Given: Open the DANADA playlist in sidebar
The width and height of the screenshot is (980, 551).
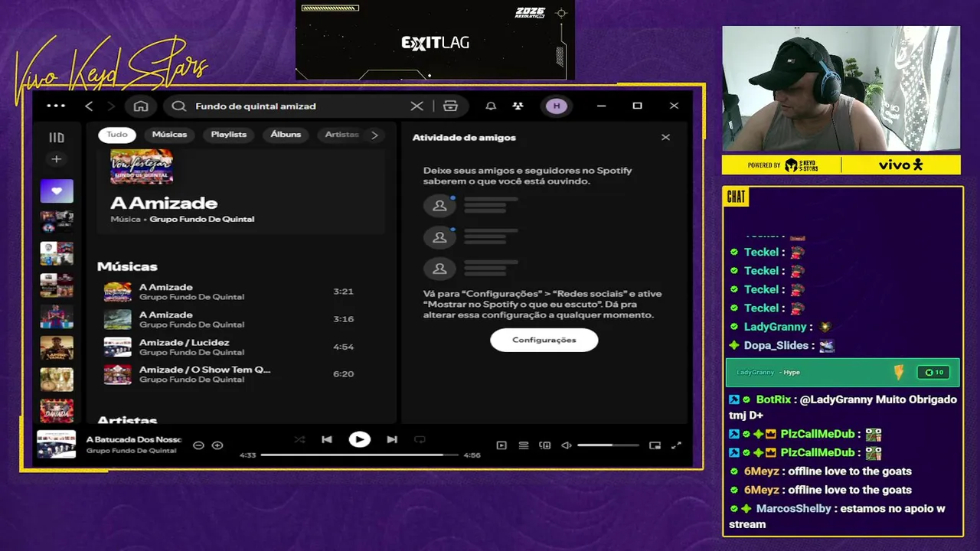Looking at the screenshot, I should [x=57, y=410].
